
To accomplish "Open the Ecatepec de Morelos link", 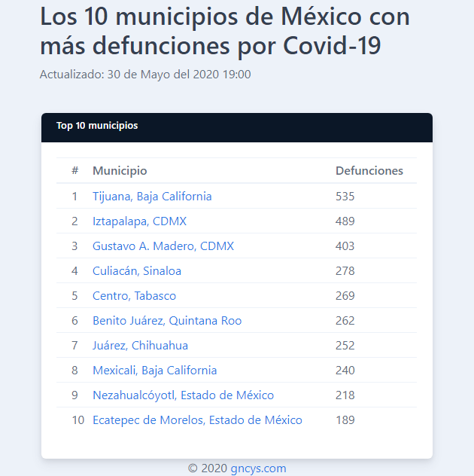I will (x=197, y=420).
